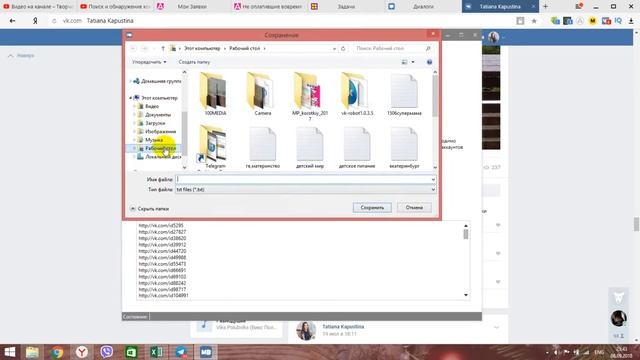This screenshot has width=640, height=360.
Task: Open the Camera folder
Action: (x=262, y=95)
